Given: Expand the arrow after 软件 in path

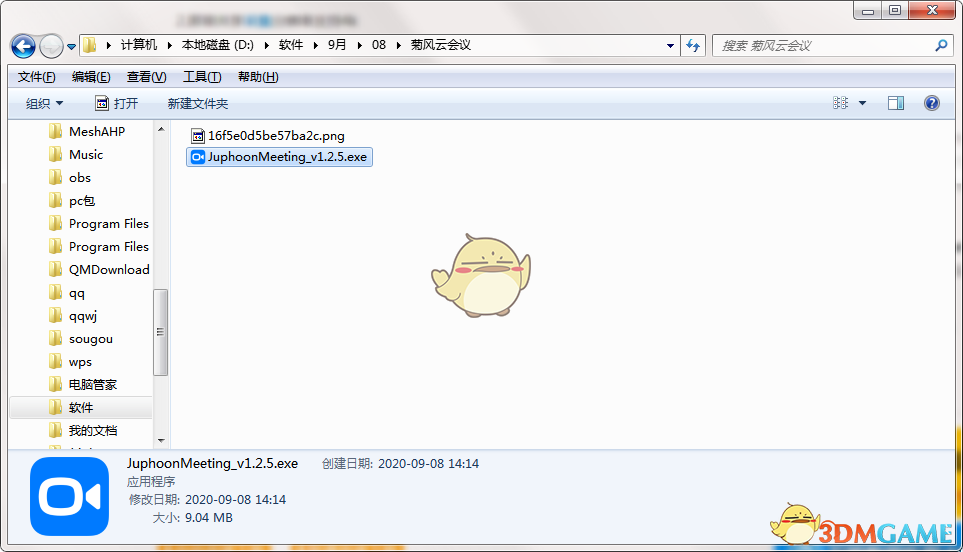Looking at the screenshot, I should pos(315,45).
